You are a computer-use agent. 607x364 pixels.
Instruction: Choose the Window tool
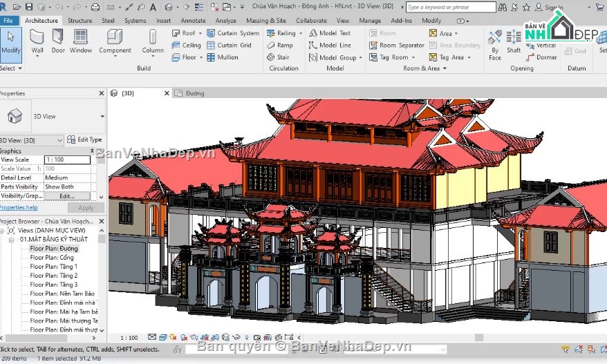tap(81, 41)
